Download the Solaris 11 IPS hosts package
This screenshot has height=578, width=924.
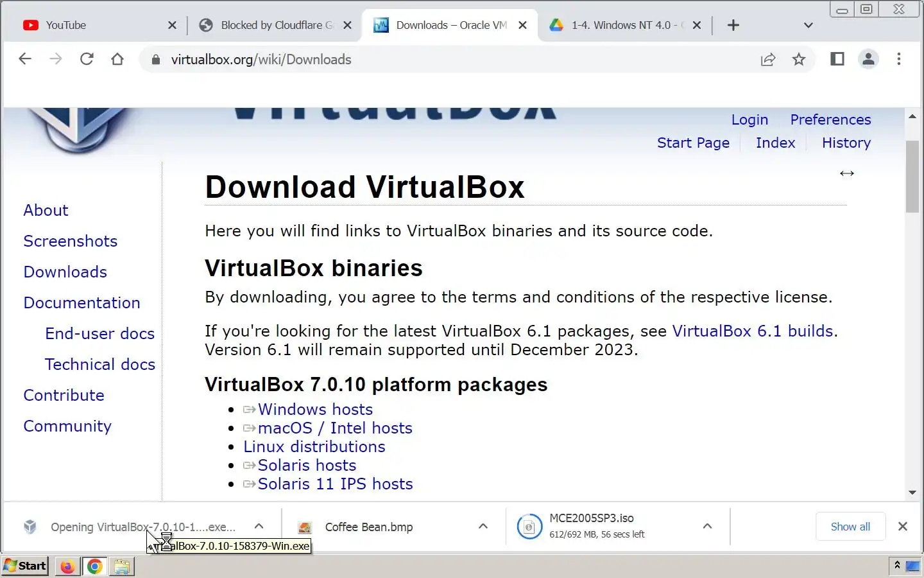point(335,484)
